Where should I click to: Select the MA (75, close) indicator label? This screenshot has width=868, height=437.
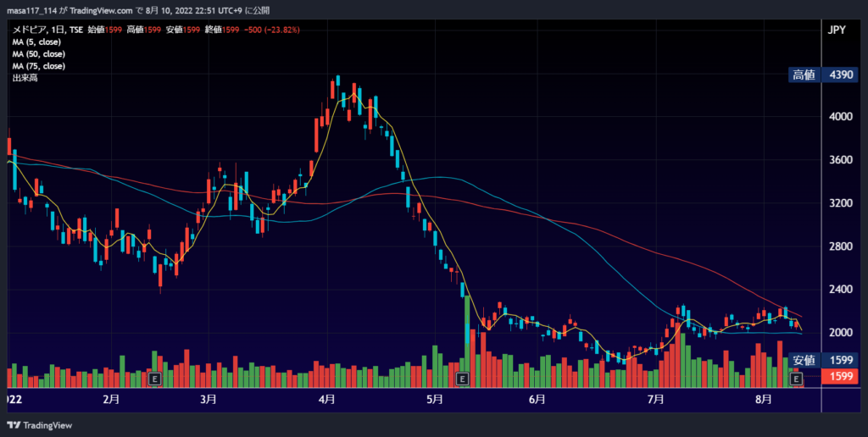[39, 66]
